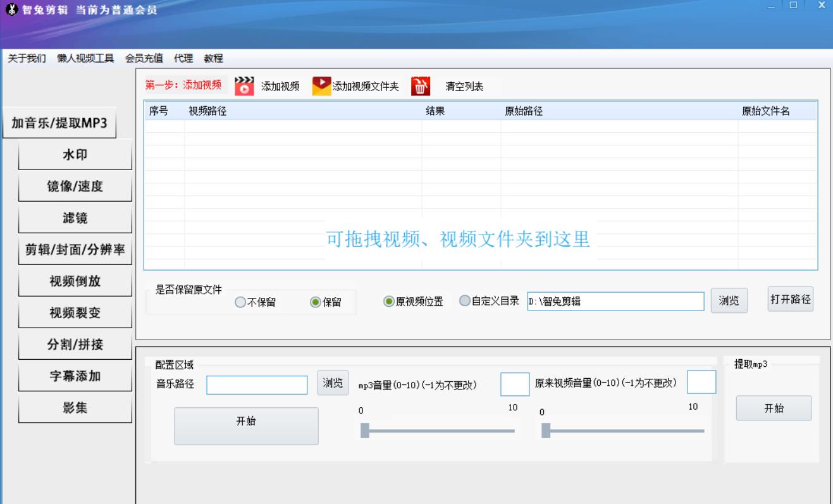The image size is (833, 504).
Task: Select the 视频倒放 sidebar function
Action: click(x=75, y=281)
